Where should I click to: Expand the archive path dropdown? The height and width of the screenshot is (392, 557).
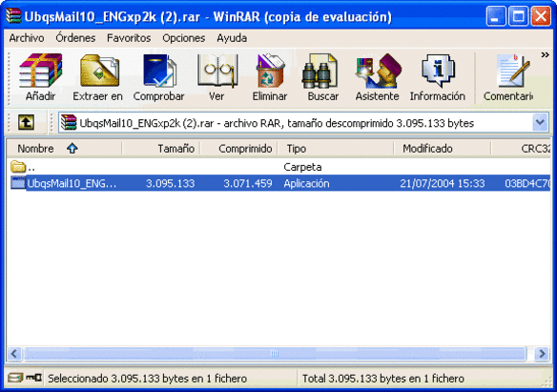[540, 123]
